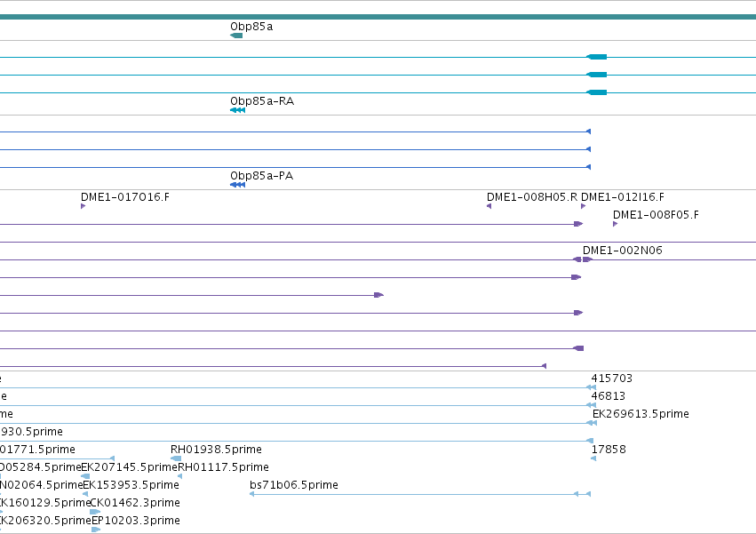The image size is (756, 534).
Task: Select the 415703 feature label
Action: [x=612, y=379]
